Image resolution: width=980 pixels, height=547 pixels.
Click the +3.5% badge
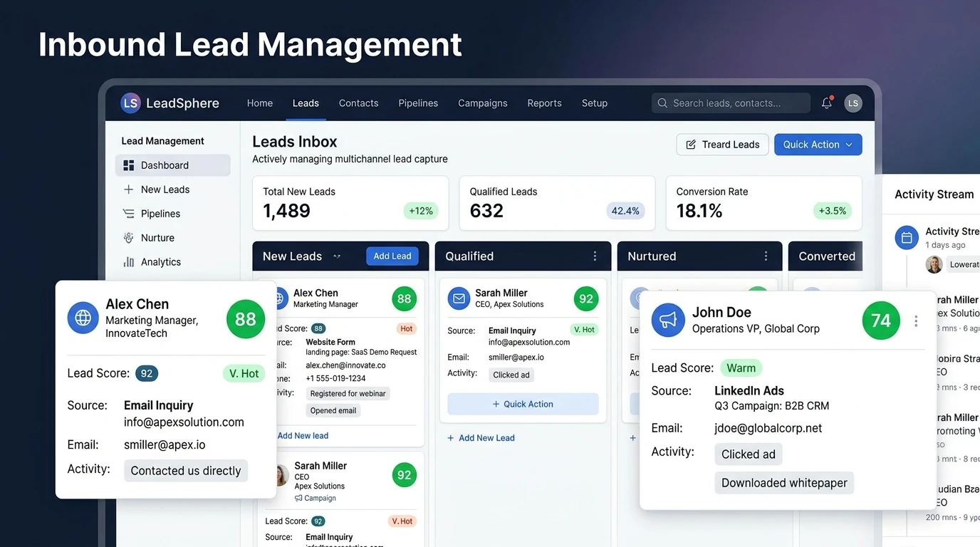833,211
